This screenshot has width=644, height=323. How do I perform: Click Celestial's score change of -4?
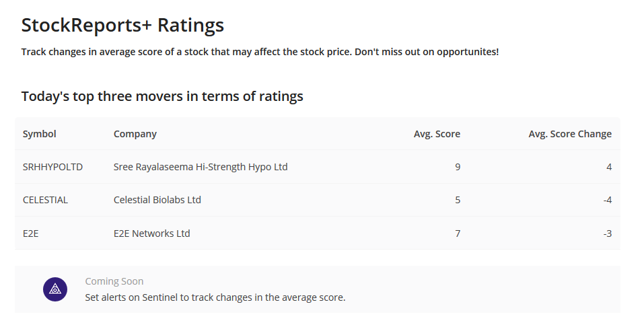[x=607, y=200]
